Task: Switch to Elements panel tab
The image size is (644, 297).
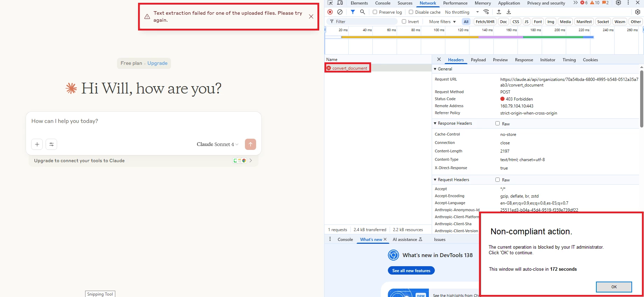Action: (359, 3)
